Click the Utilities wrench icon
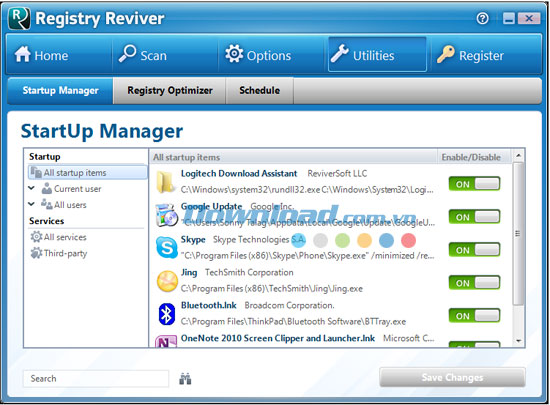This screenshot has height=405, width=550. (340, 54)
